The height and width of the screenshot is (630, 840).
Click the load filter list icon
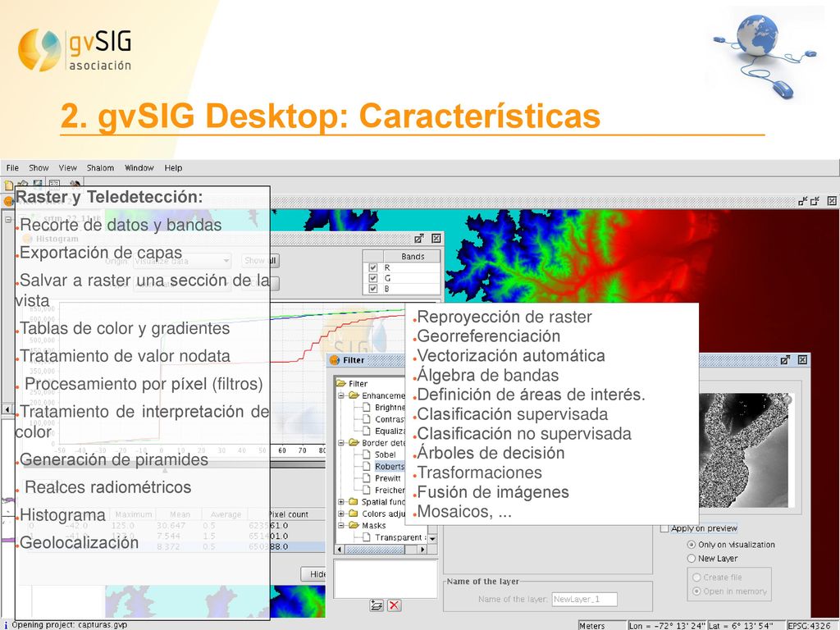pyautogui.click(x=377, y=605)
